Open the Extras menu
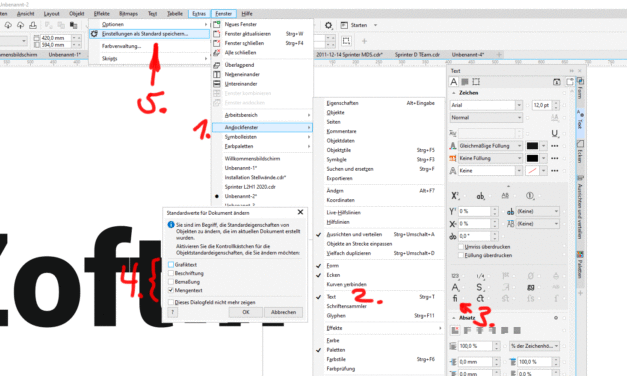This screenshot has height=376, width=627. tap(199, 14)
